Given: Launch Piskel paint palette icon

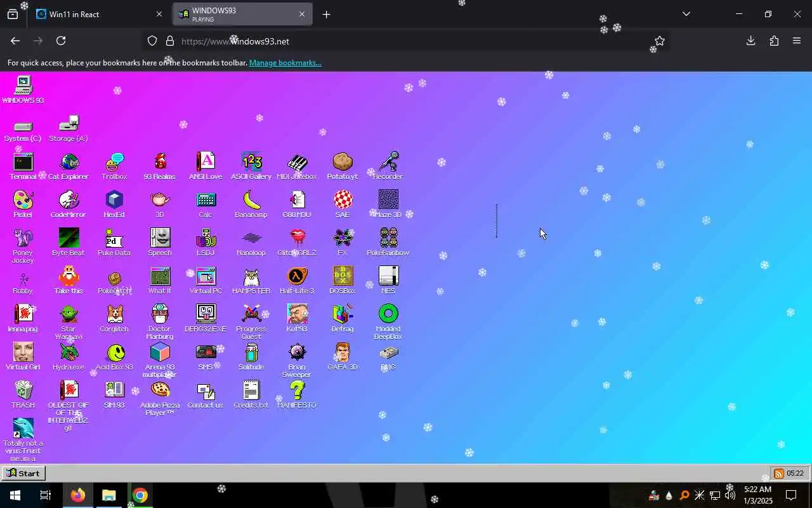Looking at the screenshot, I should click(x=23, y=204).
